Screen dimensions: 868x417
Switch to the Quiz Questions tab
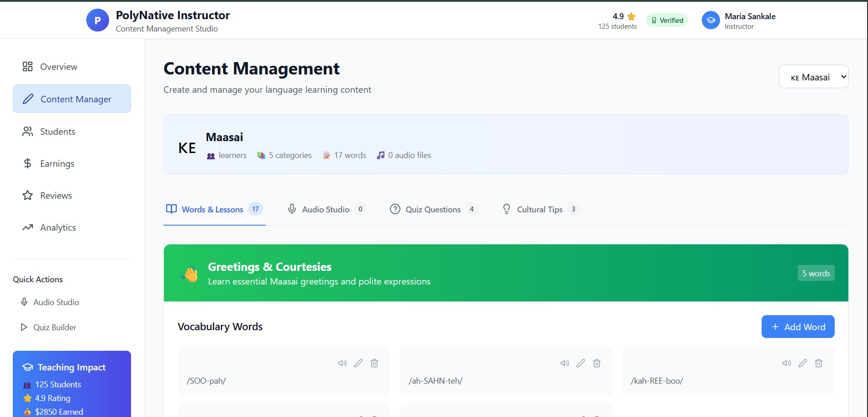click(433, 209)
